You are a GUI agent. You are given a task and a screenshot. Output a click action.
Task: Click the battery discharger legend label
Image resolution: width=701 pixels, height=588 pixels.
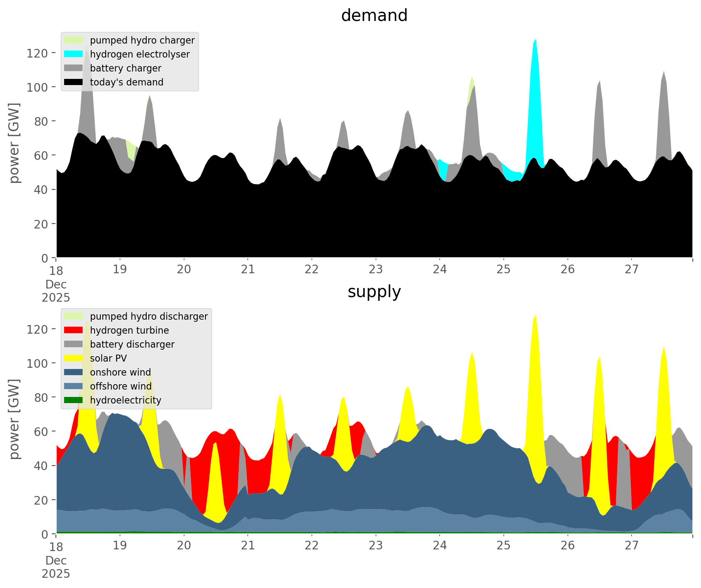pos(132,344)
